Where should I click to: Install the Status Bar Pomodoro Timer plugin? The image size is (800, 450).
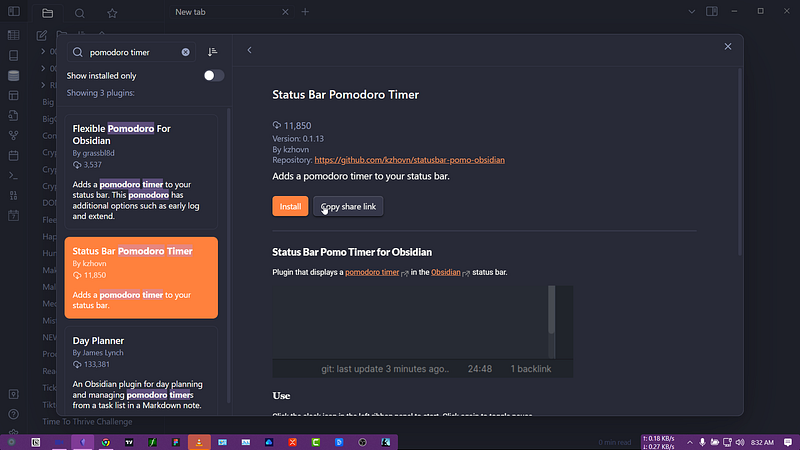(x=290, y=206)
